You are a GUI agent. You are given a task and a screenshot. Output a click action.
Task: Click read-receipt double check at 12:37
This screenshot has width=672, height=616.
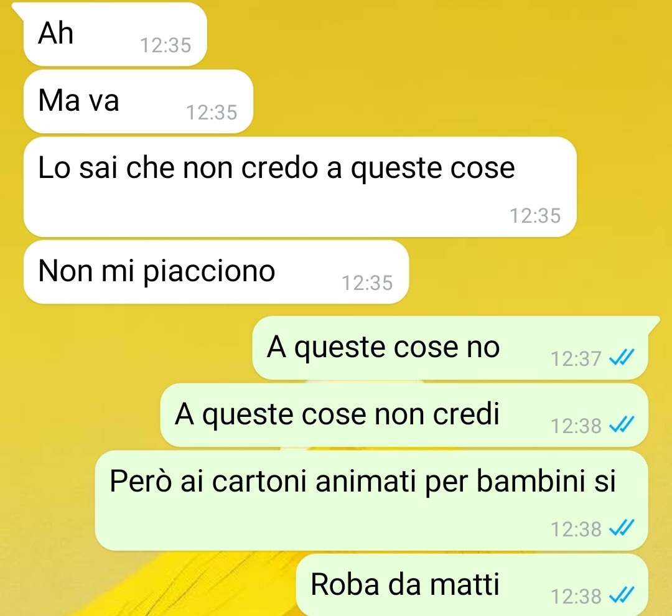click(x=622, y=357)
